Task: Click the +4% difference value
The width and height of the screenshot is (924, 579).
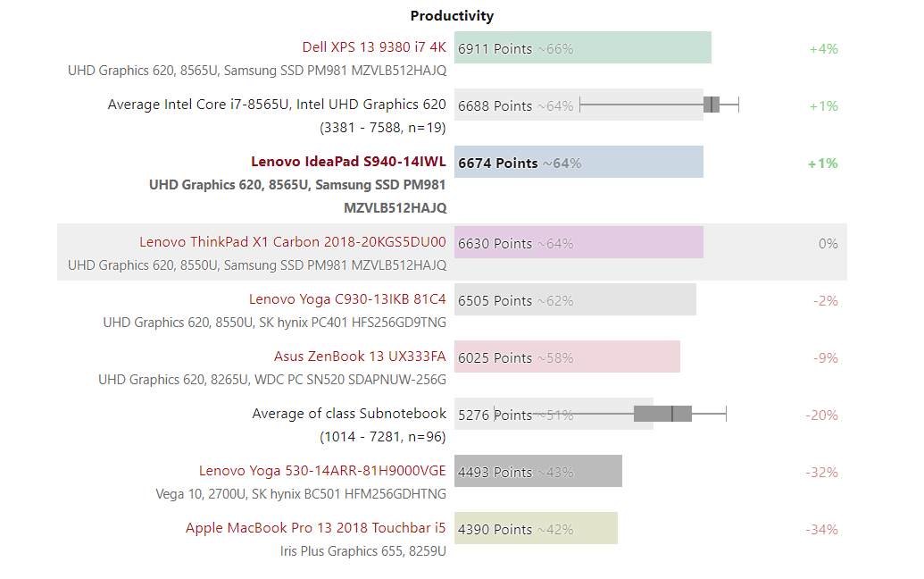Action: pyautogui.click(x=823, y=49)
